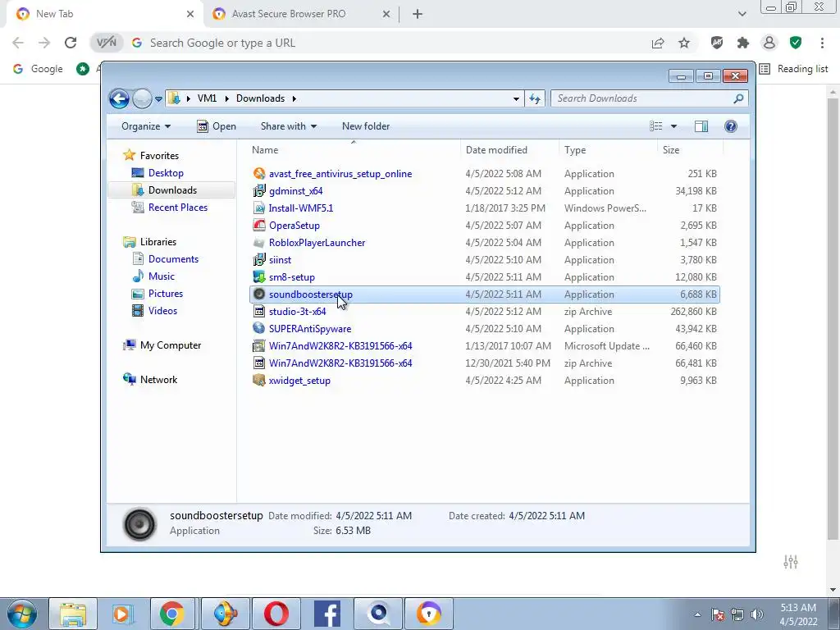This screenshot has width=840, height=630.
Task: Open browser Extensions puzzle icon
Action: coord(743,43)
